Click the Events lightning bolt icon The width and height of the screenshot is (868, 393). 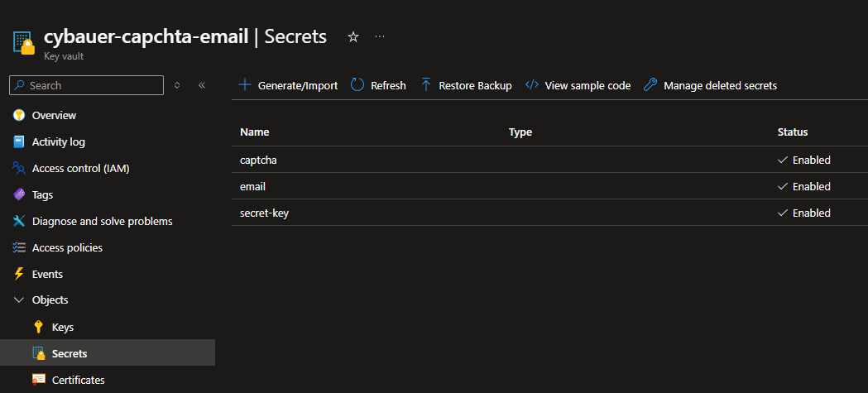pos(19,274)
